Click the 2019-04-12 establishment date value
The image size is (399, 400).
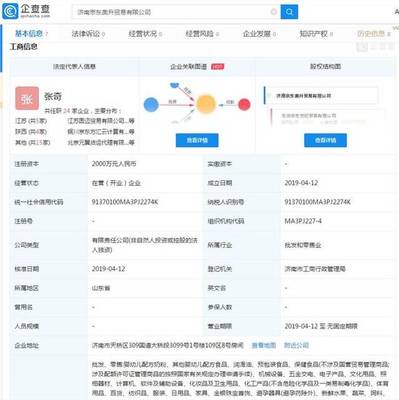[301, 183]
